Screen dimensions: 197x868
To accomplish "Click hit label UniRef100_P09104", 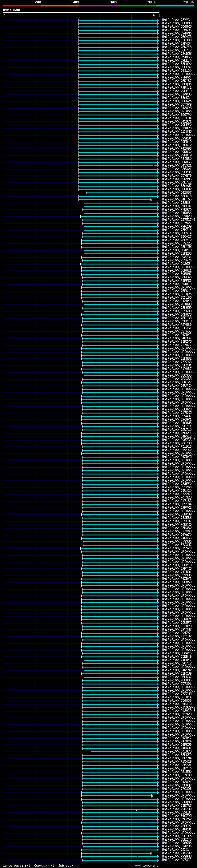I will point(177,504).
